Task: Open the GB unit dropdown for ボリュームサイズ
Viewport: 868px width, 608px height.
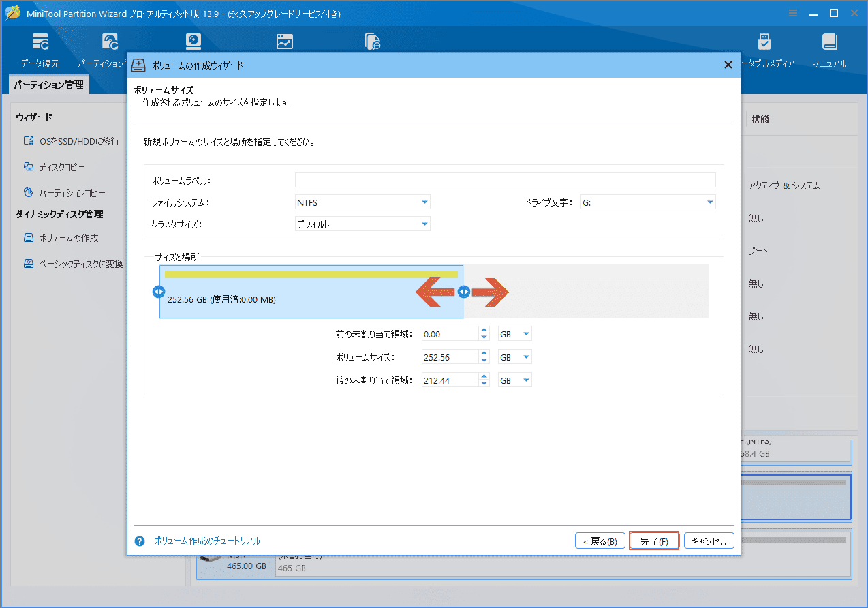Action: [514, 357]
